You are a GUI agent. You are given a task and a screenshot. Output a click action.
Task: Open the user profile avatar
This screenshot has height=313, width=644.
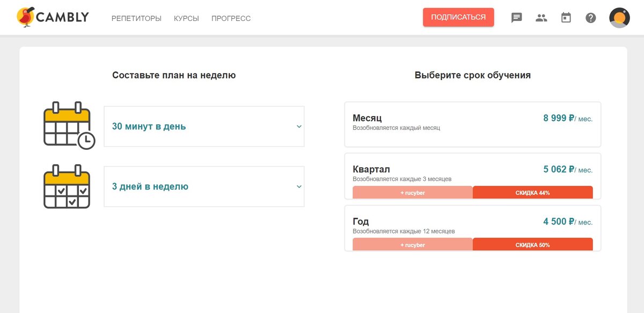[620, 18]
